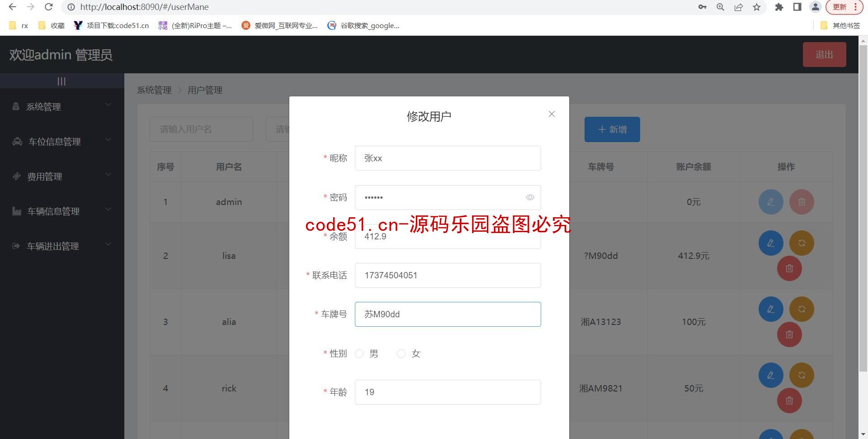
Task: Click the car icon beside 车位信息管理
Action: point(17,142)
